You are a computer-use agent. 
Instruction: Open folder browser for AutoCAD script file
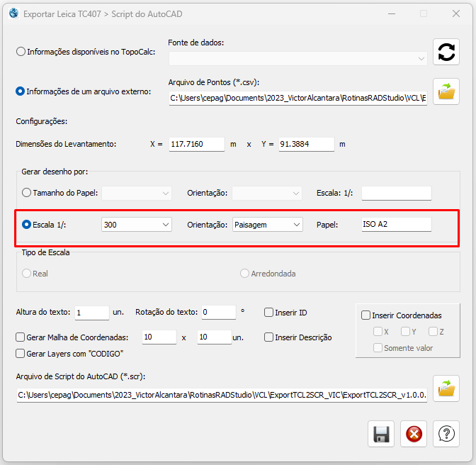446,388
